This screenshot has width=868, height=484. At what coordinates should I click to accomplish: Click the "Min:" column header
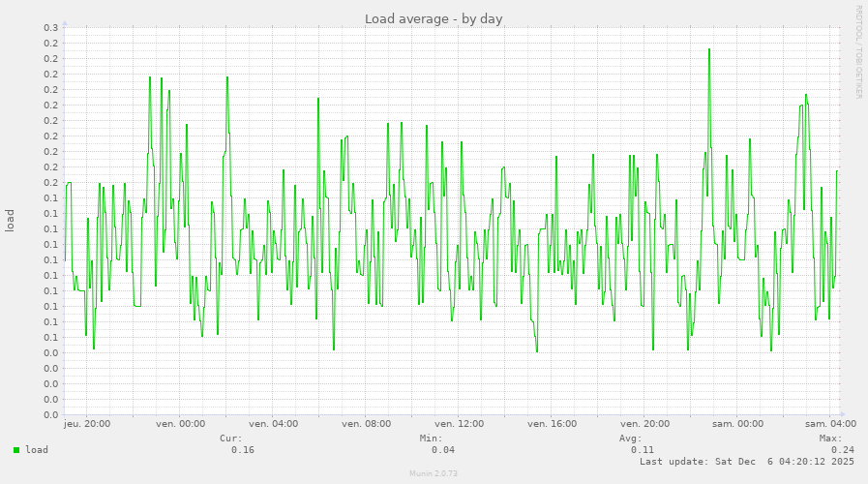(x=431, y=439)
